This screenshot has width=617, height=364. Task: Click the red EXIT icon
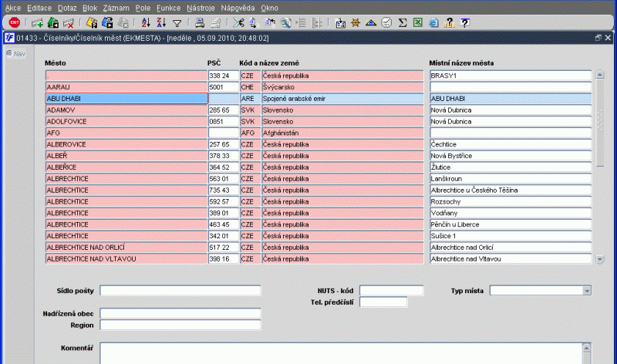[x=14, y=23]
